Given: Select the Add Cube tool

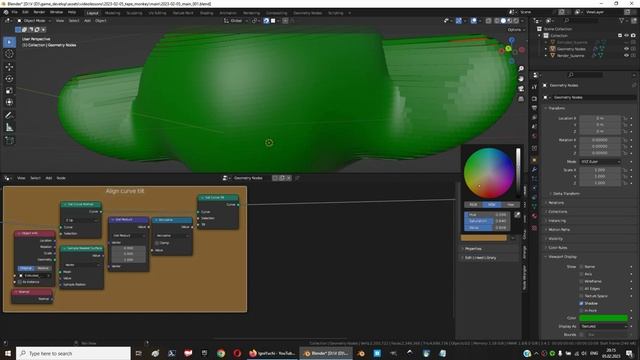Looking at the screenshot, I should 9,140.
